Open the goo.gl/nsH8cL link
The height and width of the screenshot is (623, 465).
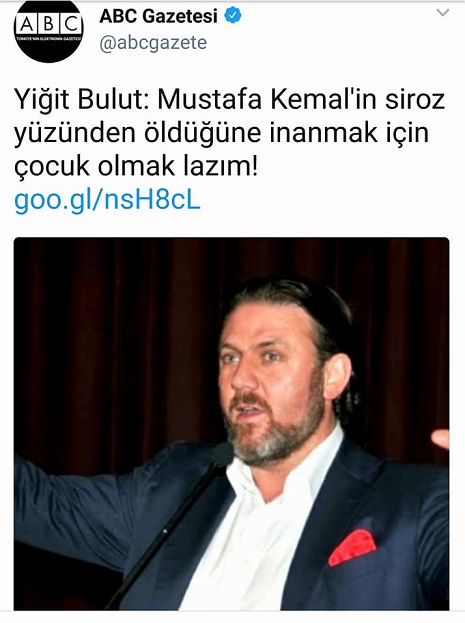point(107,201)
